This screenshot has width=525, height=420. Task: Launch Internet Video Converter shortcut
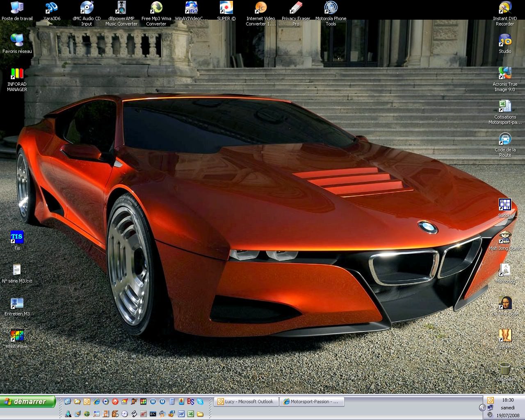(x=261, y=14)
